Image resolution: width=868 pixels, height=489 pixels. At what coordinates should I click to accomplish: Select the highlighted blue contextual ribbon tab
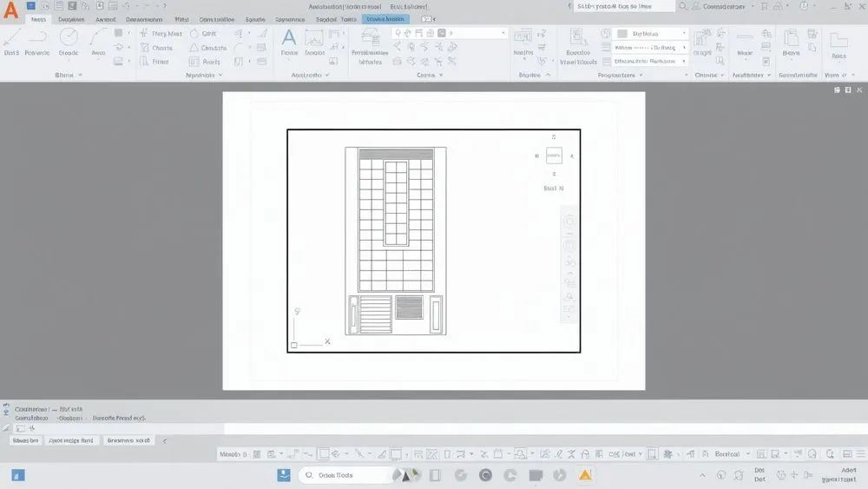coord(386,19)
